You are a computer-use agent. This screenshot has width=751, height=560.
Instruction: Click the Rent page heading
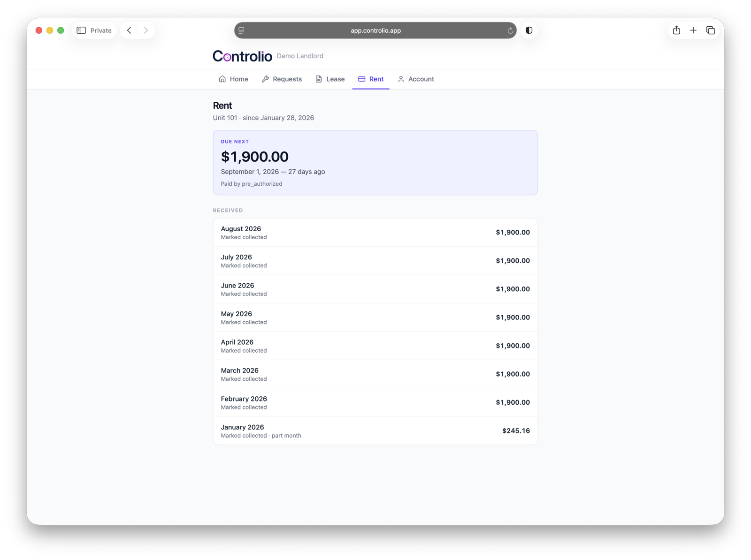pos(222,106)
